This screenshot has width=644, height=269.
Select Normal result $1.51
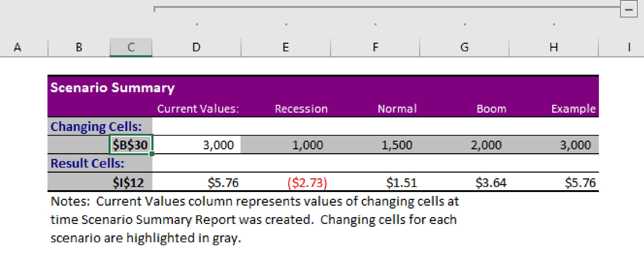tap(375, 182)
